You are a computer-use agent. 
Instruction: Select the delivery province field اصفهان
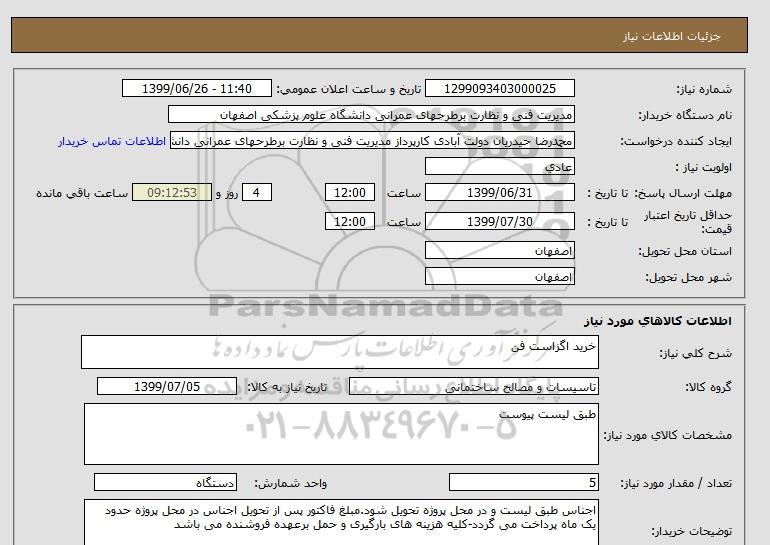pyautogui.click(x=499, y=250)
